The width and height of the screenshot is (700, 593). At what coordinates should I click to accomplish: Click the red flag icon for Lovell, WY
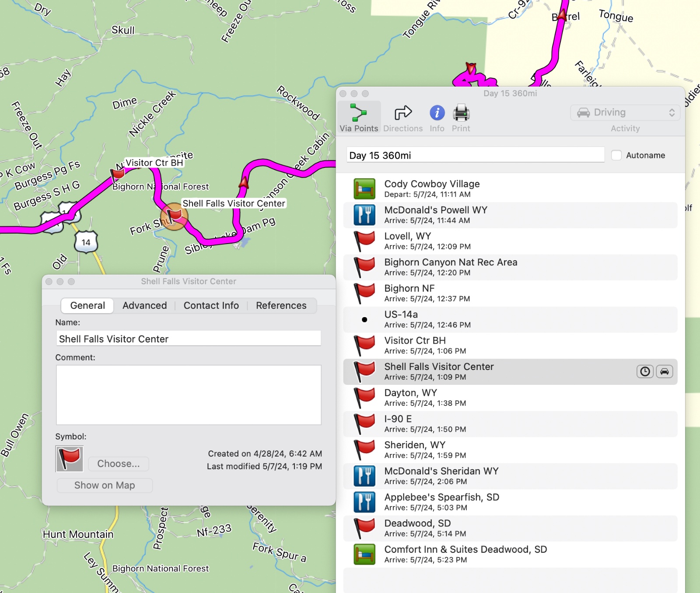click(x=364, y=241)
